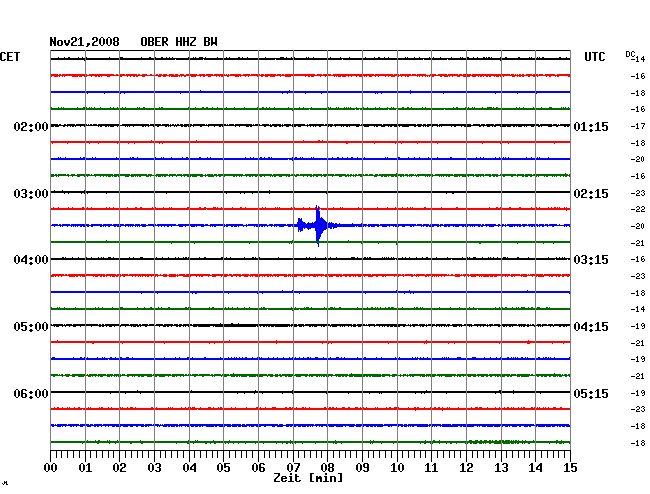The width and height of the screenshot is (650, 494).
Task: Click the 13 minute tick label
Action: 501,468
